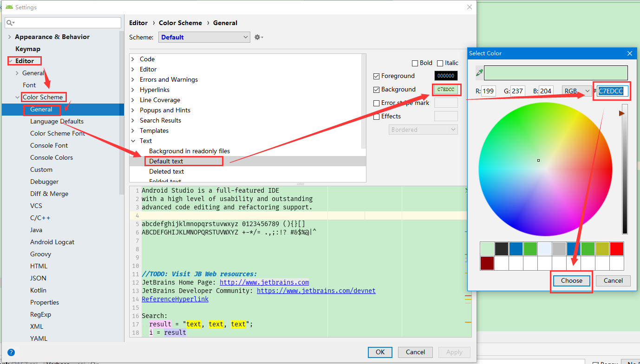This screenshot has height=364, width=640.
Task: Click the G value field 237
Action: click(x=518, y=91)
